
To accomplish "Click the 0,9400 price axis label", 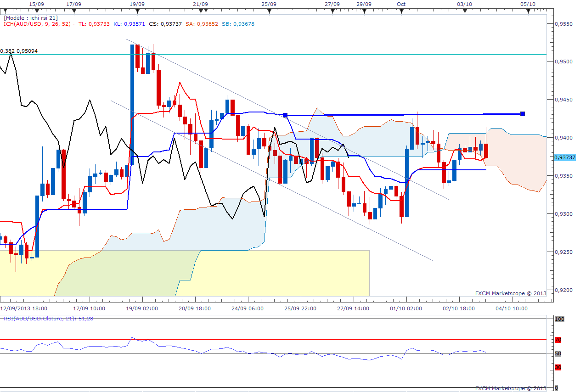I will [x=563, y=137].
